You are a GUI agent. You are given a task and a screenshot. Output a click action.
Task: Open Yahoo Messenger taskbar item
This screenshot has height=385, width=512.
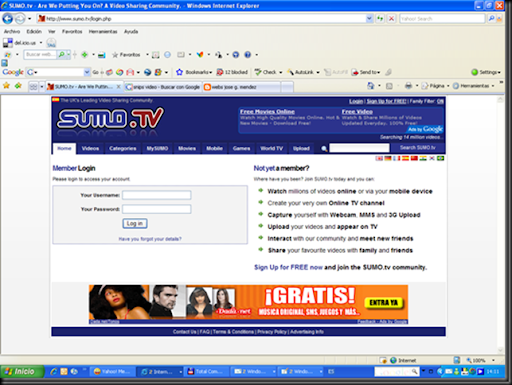point(113,371)
